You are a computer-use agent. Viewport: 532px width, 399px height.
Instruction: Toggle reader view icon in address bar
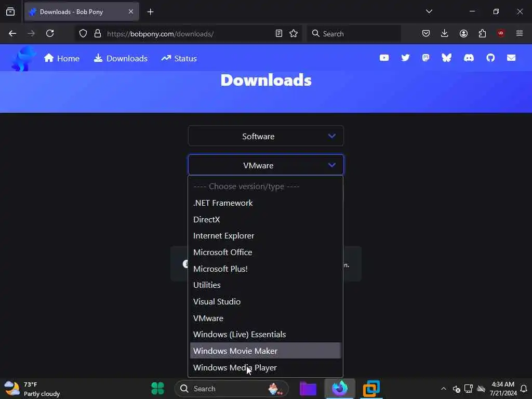coord(279,34)
